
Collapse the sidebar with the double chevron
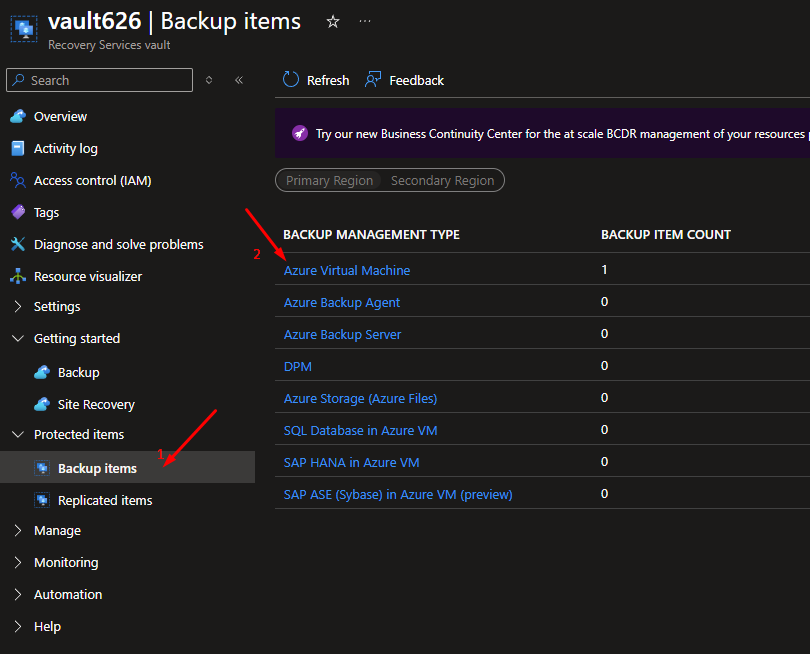(x=239, y=80)
